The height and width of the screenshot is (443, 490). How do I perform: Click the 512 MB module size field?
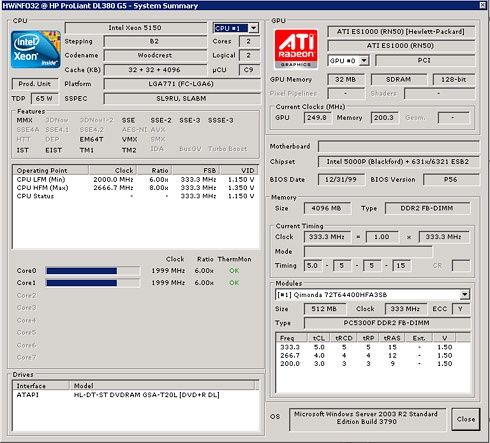click(324, 309)
